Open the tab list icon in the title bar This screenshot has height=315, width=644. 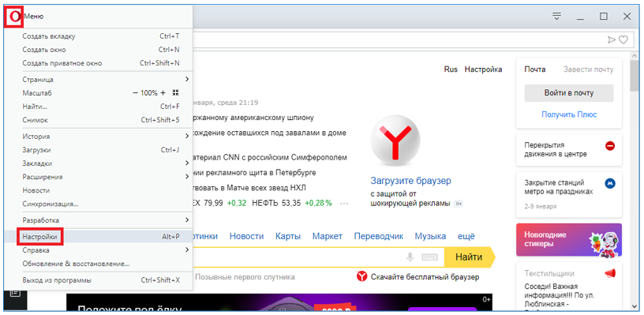pos(556,17)
